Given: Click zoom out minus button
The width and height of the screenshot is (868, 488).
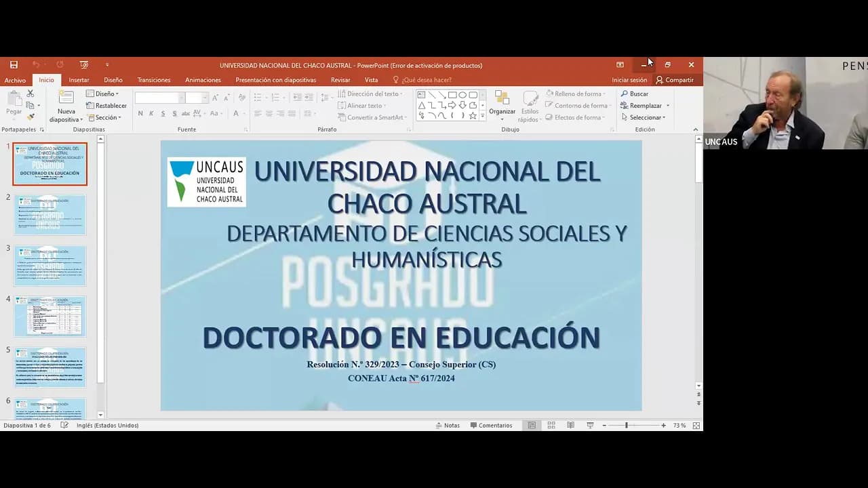Looking at the screenshot, I should [604, 426].
